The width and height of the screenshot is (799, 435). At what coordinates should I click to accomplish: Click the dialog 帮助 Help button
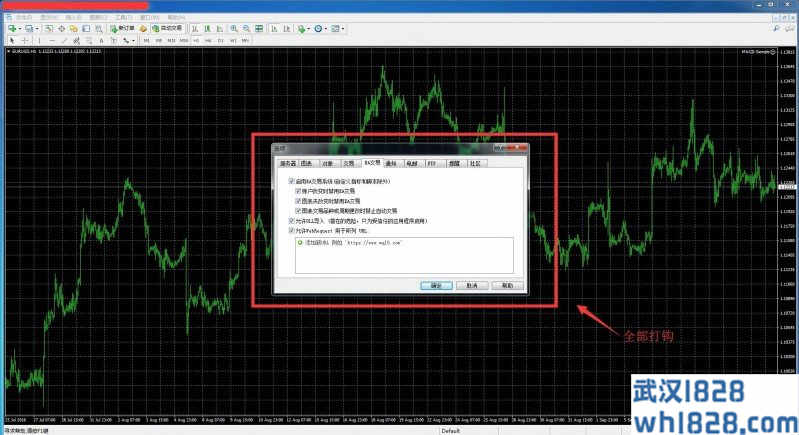[508, 286]
